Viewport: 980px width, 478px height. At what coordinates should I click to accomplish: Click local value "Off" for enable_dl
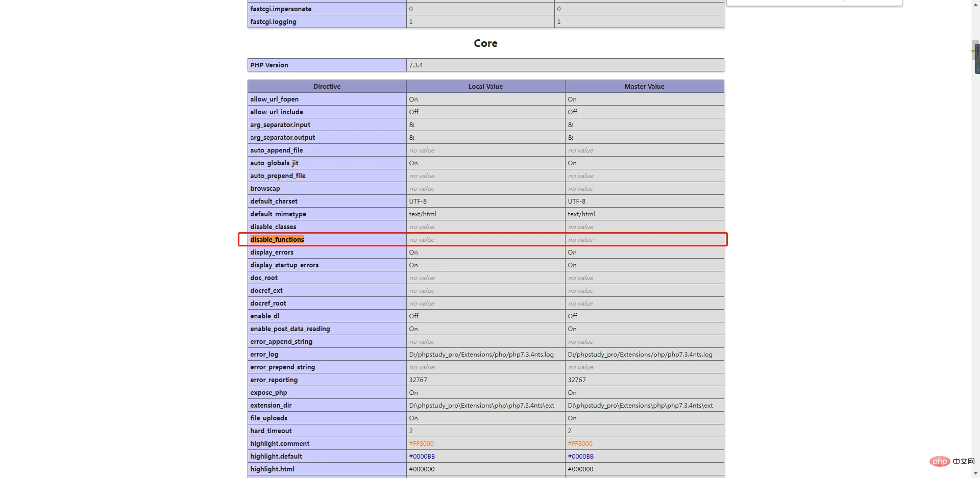click(413, 316)
